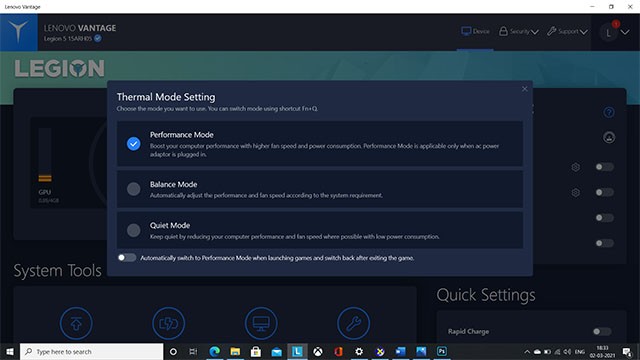Click the LEGION banner logo

point(60,69)
